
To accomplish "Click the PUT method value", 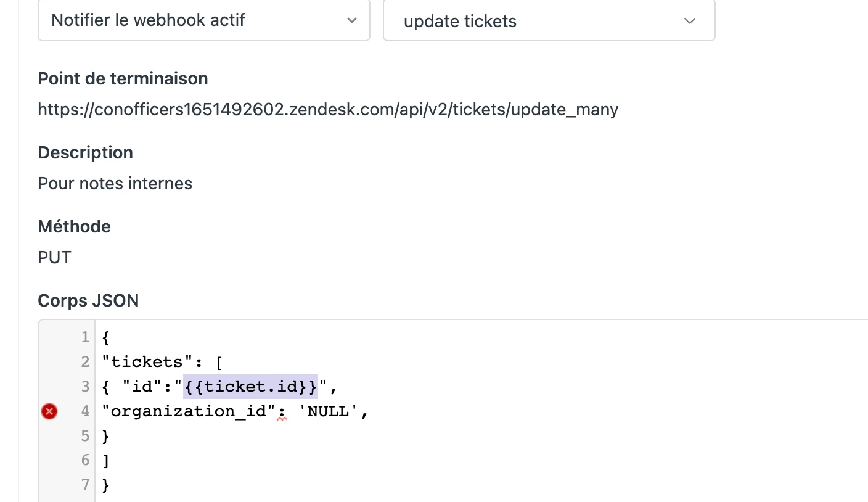I will click(55, 257).
